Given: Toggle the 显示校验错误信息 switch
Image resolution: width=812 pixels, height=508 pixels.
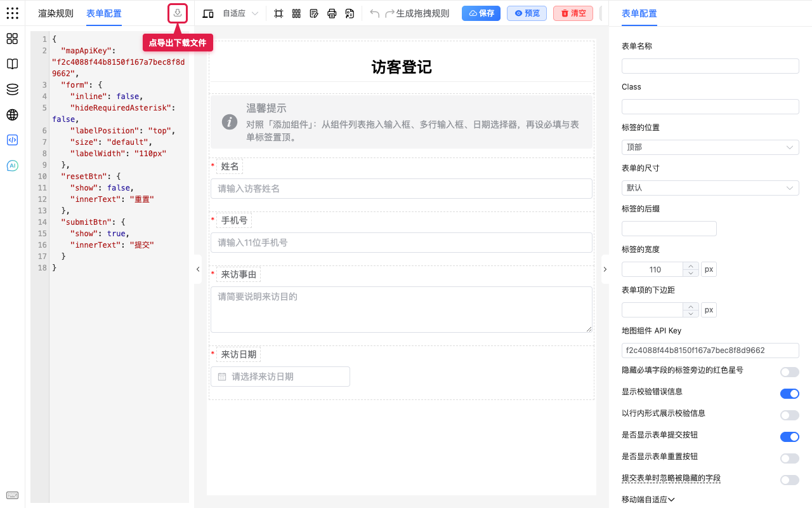Looking at the screenshot, I should (x=789, y=394).
